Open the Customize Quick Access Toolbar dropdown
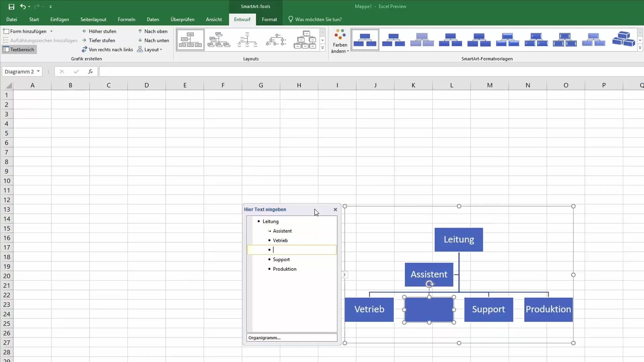The image size is (644, 362). click(51, 7)
